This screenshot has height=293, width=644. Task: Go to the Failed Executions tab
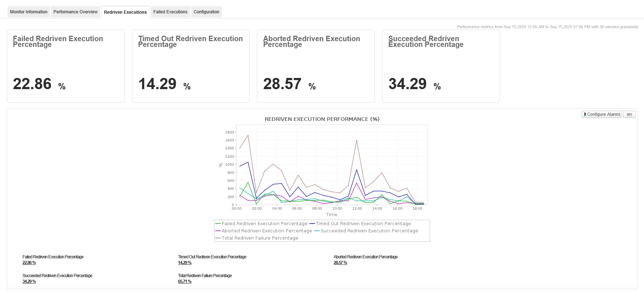coord(170,12)
